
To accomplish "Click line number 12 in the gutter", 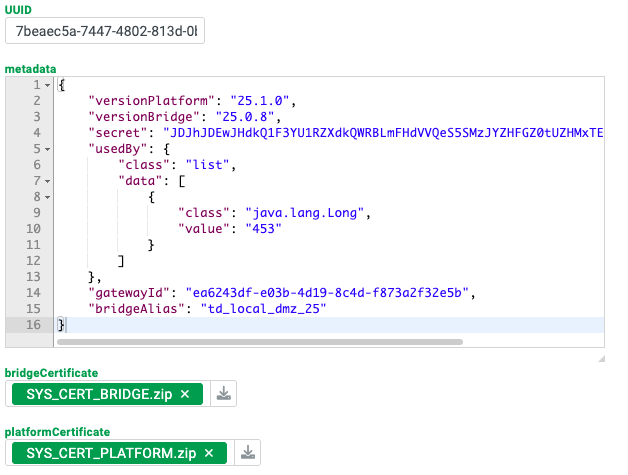I will tap(33, 261).
